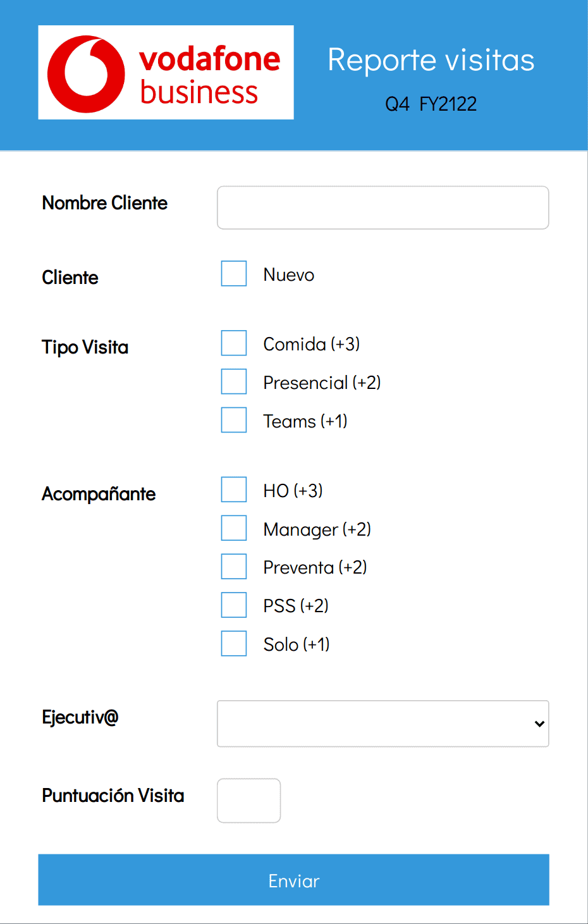Click the Presencial (+2) label text
588x924 pixels.
[x=322, y=383]
